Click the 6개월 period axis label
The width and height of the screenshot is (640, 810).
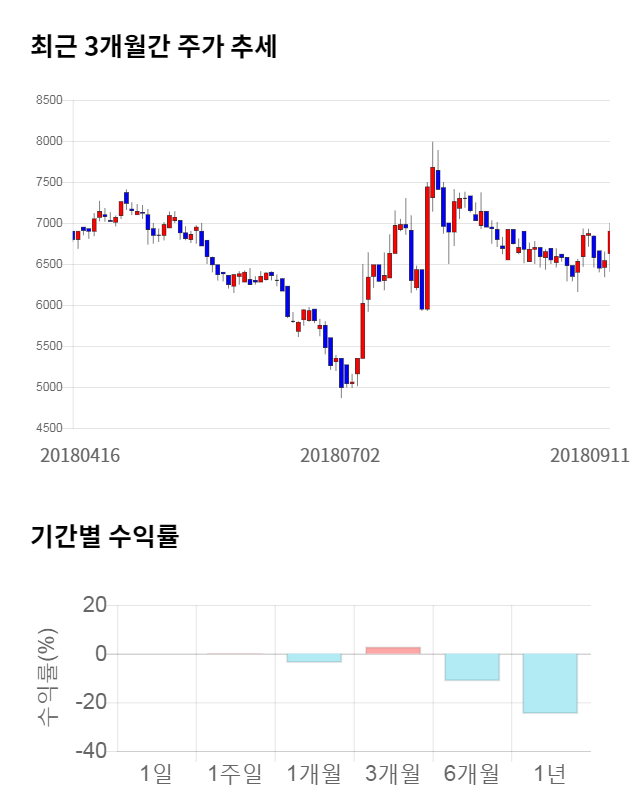(472, 773)
